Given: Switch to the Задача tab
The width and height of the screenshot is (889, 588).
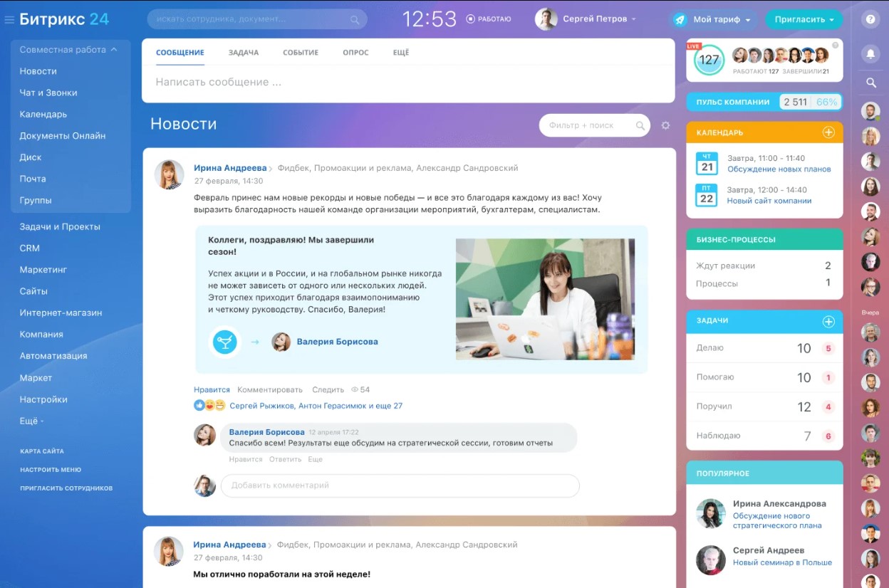Looking at the screenshot, I should point(243,53).
